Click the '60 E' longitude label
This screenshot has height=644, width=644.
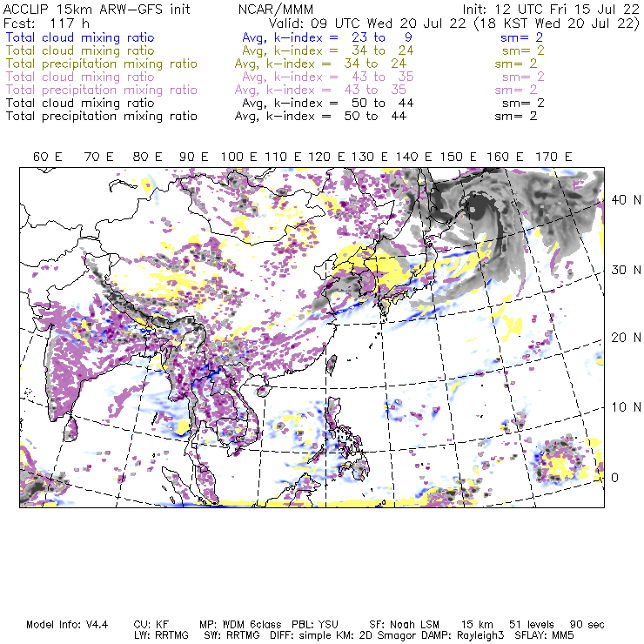click(48, 157)
